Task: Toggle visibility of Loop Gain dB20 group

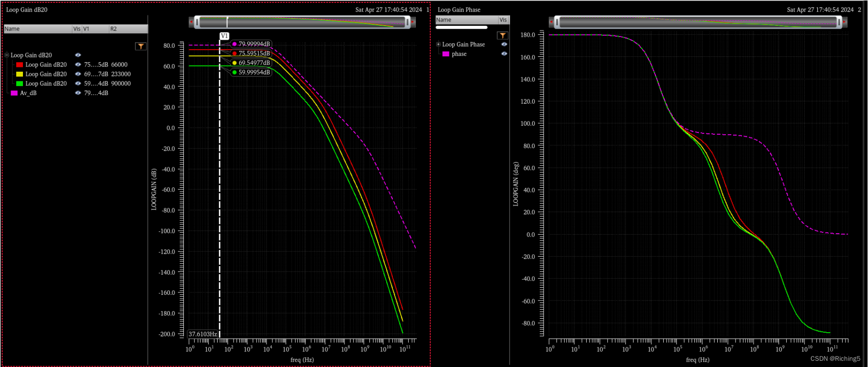Action: point(78,55)
